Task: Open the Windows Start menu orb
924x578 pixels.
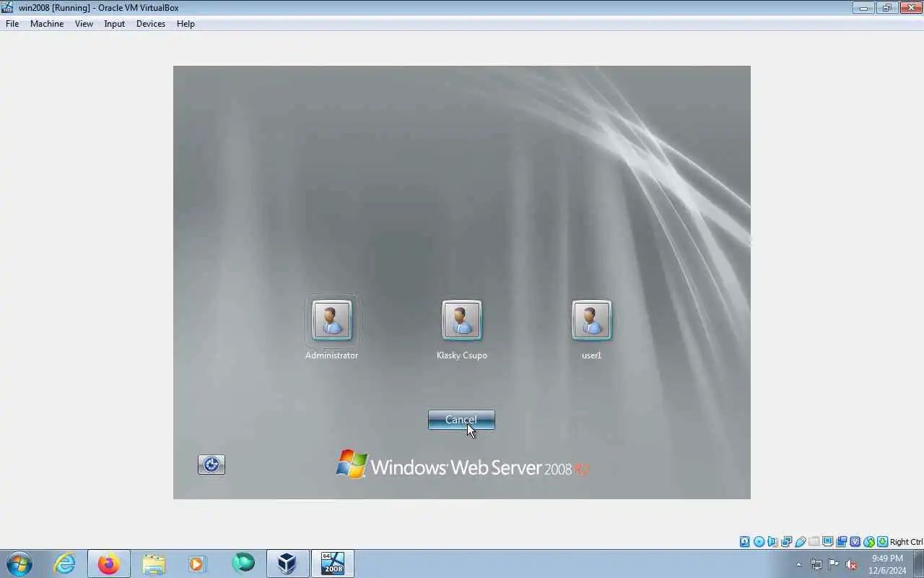Action: 19,564
